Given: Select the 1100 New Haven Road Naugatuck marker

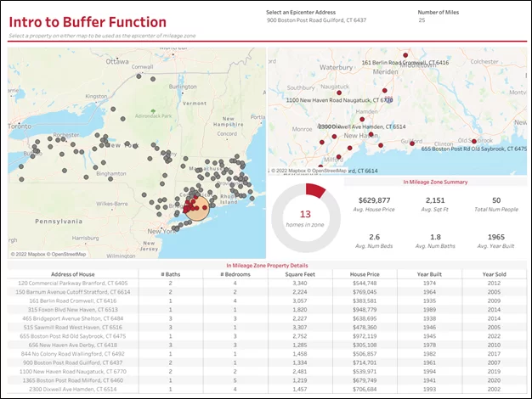Looking at the screenshot, I should click(x=339, y=93).
